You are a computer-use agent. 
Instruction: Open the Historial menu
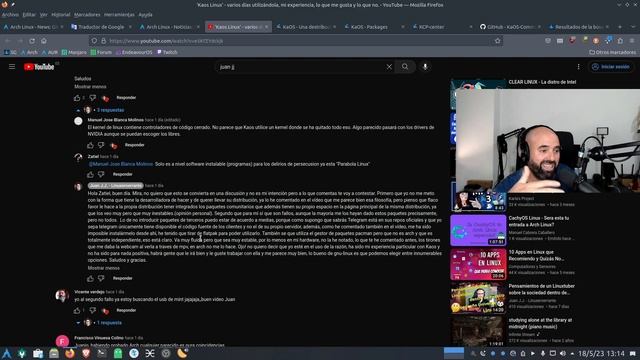coord(61,15)
